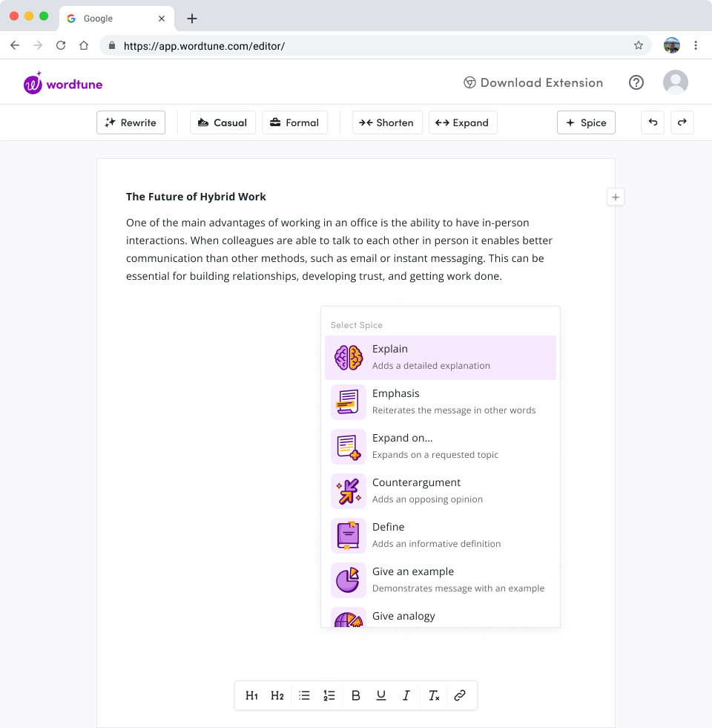Viewport: 712px width, 728px height.
Task: Open the Spice dropdown
Action: 586,122
